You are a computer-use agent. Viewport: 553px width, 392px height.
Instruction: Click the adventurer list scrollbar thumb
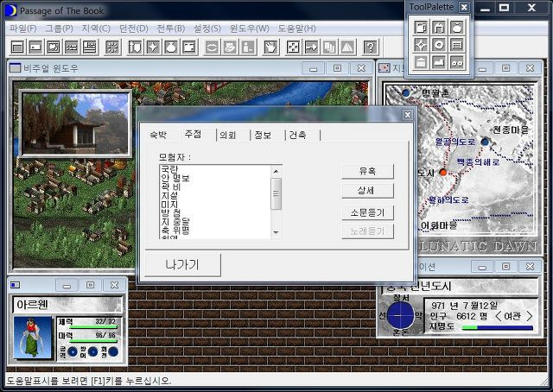[276, 193]
